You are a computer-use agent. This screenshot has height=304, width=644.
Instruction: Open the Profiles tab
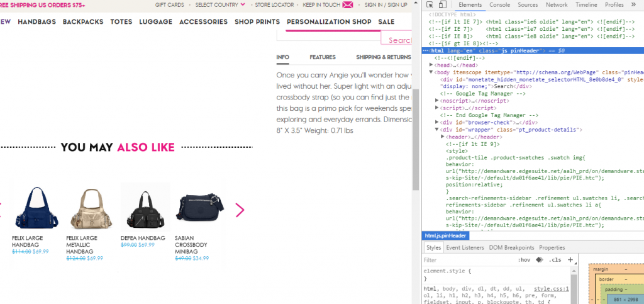point(614,5)
